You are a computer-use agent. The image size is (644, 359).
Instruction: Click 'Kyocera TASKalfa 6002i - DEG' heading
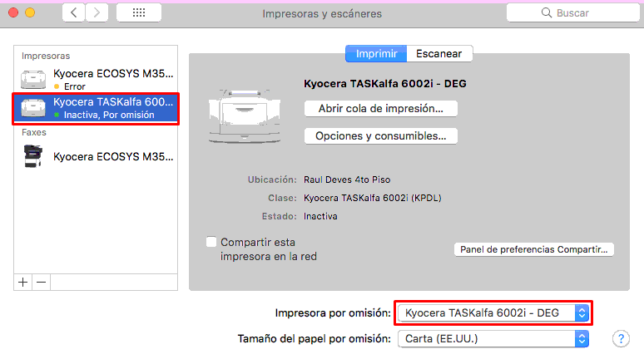coord(385,84)
